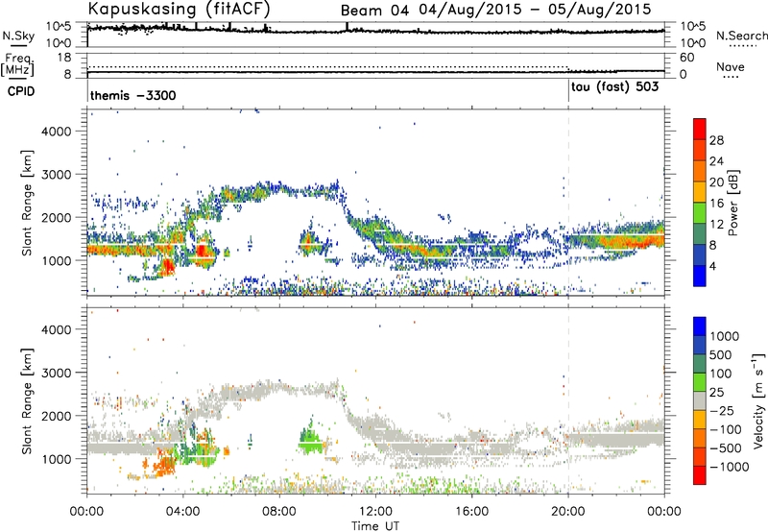Screen dimensions: 768x532
Task: Click the CPID row label
Action: pos(21,91)
